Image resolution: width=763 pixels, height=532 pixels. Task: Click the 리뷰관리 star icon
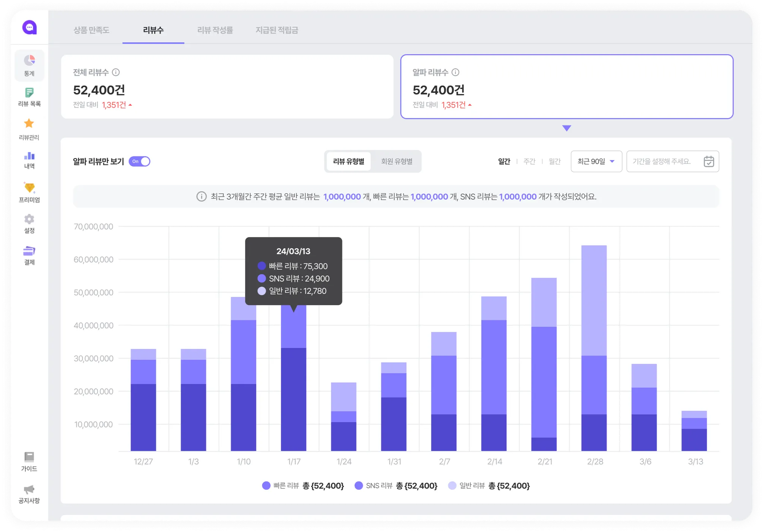pyautogui.click(x=29, y=124)
